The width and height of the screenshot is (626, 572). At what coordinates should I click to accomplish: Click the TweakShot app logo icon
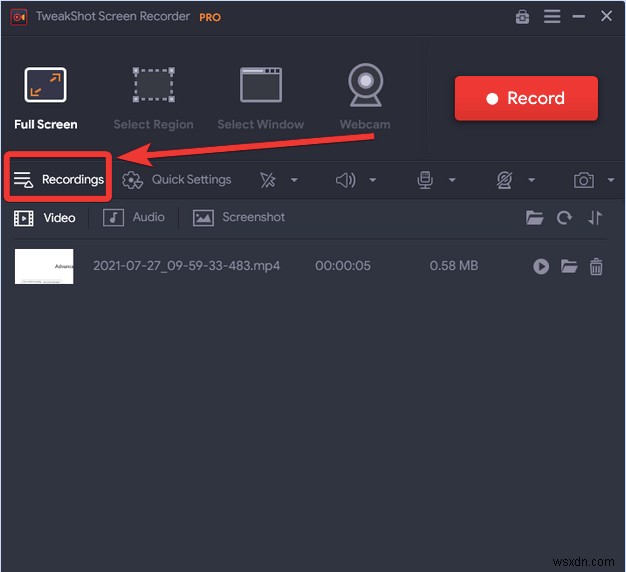click(x=19, y=17)
